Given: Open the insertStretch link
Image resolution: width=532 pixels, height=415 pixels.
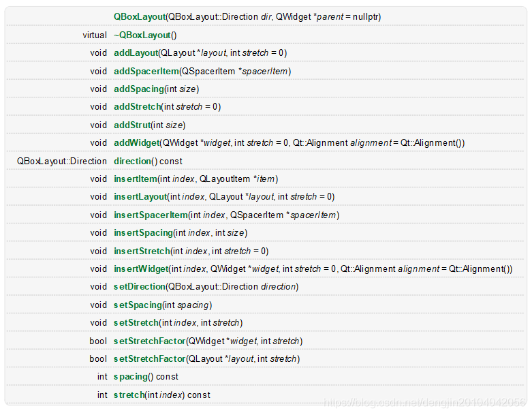Looking at the screenshot, I should coord(142,251).
